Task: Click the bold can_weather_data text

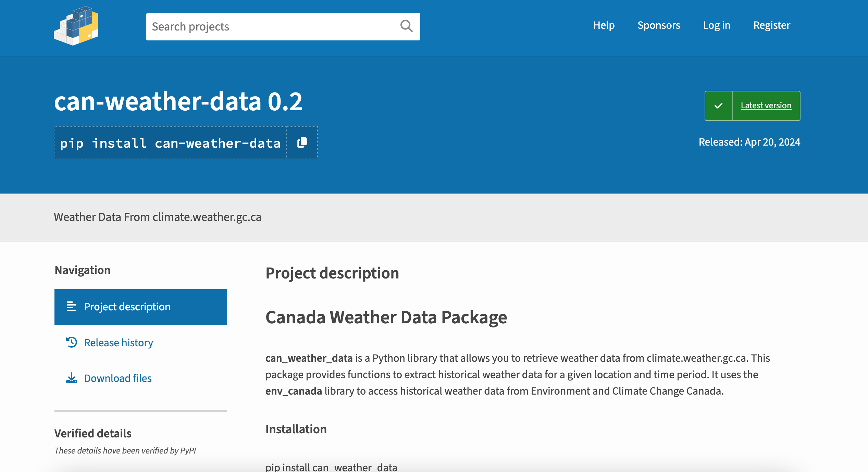Action: 309,358
